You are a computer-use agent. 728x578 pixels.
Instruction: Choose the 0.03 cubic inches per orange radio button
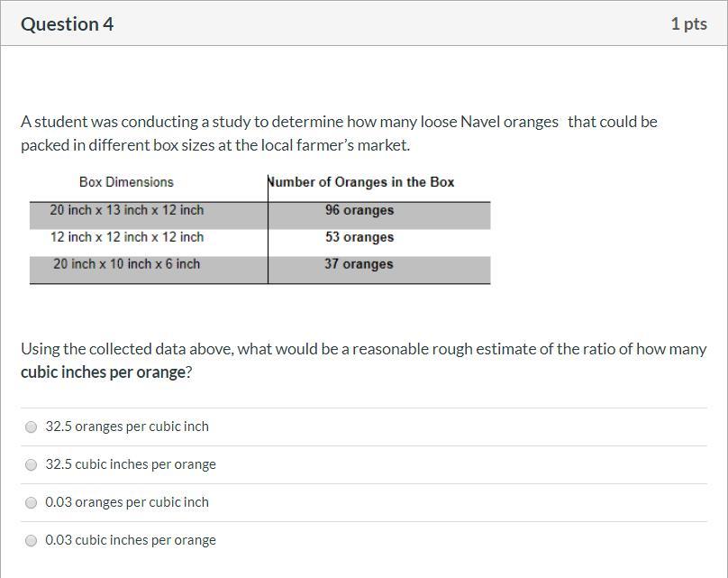32,540
